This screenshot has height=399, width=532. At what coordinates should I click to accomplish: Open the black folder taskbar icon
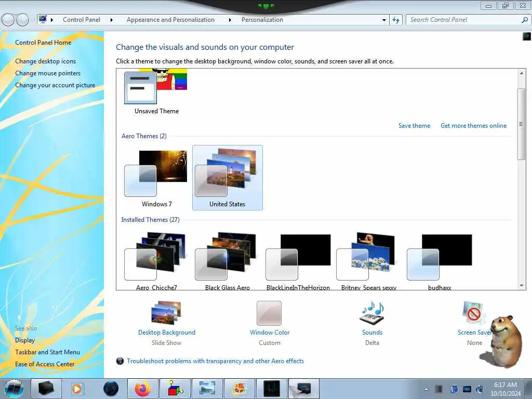(46, 389)
